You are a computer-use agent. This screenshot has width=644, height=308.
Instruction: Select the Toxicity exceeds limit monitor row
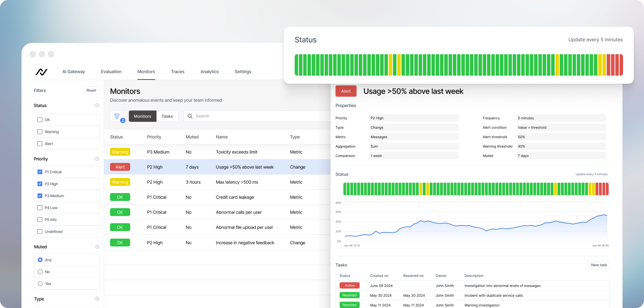(x=217, y=152)
